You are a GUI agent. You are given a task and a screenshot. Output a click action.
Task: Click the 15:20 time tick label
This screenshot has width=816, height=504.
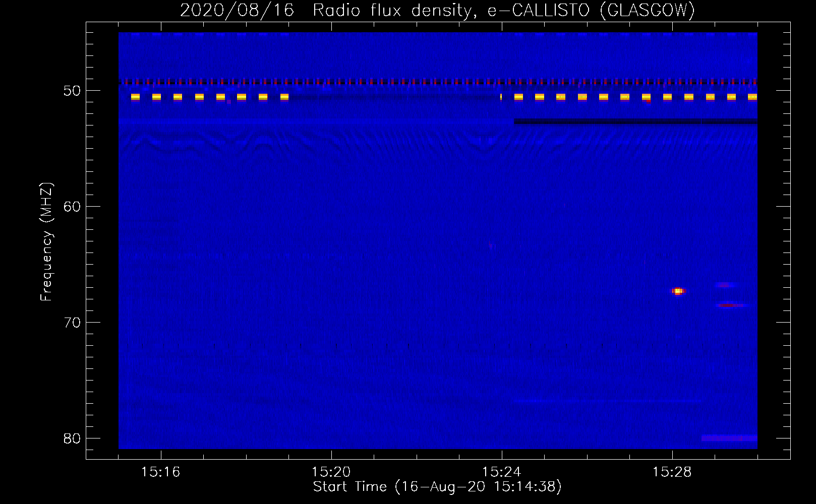pyautogui.click(x=331, y=472)
